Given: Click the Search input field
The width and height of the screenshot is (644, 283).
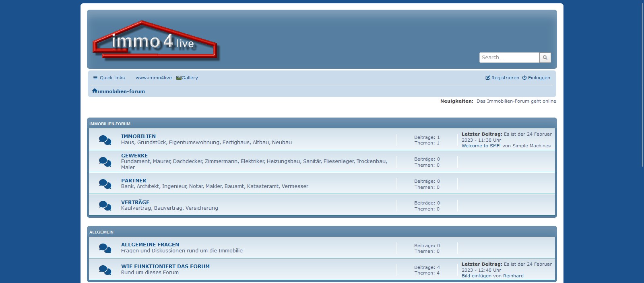Looking at the screenshot, I should pyautogui.click(x=509, y=58).
